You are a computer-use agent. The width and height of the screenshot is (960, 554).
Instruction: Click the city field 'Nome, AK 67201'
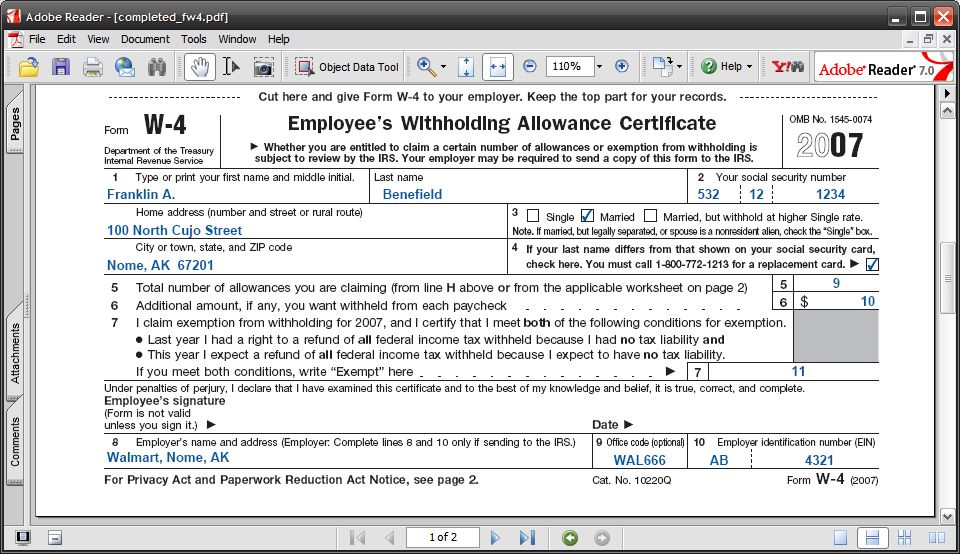305,266
